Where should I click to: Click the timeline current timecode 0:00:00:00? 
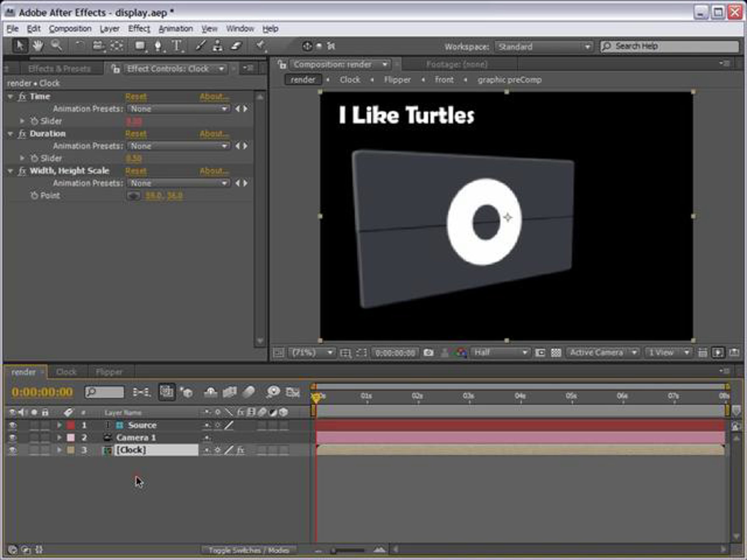42,392
